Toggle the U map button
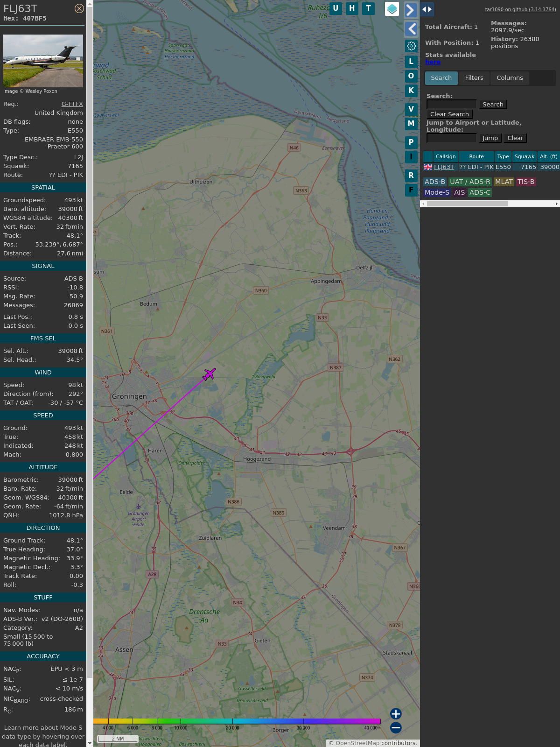The height and width of the screenshot is (747, 560). pyautogui.click(x=336, y=8)
